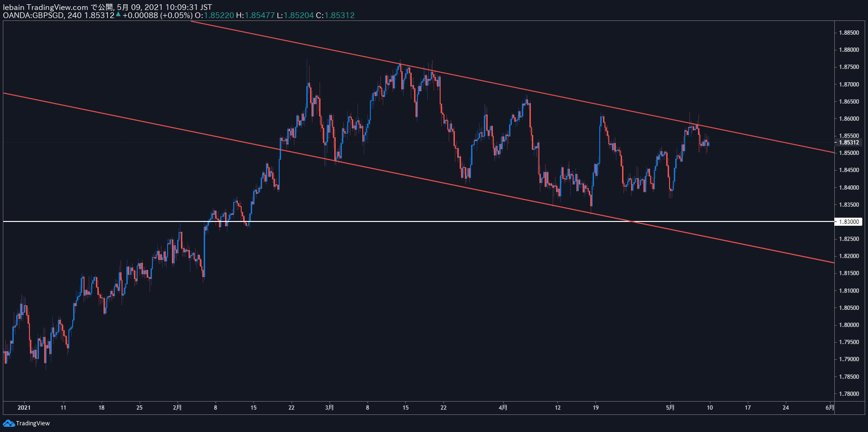Click the 17 date label on time axis
The width and height of the screenshot is (868, 432).
[748, 408]
